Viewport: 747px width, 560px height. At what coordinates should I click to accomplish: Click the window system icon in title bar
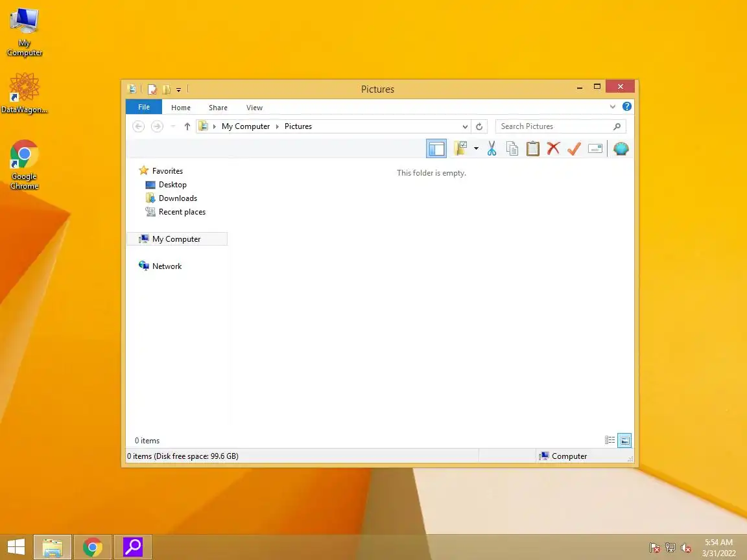[x=132, y=89]
